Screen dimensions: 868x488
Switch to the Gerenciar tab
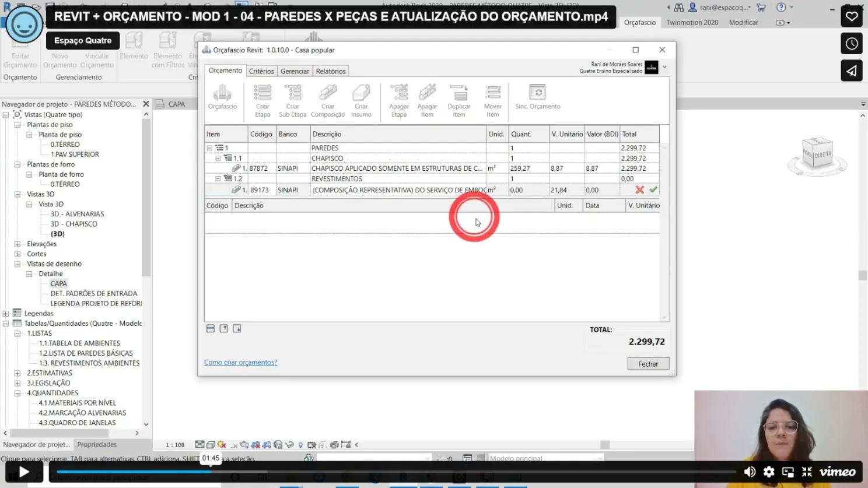click(x=295, y=71)
